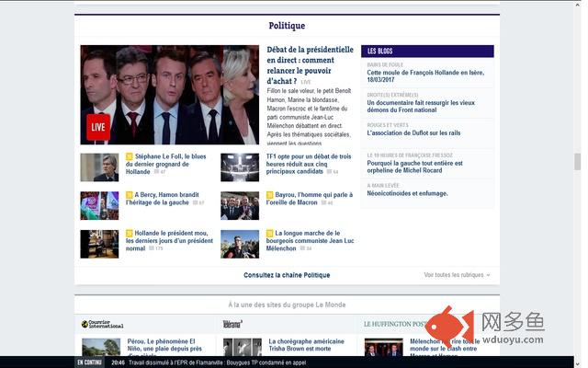
Task: Click yellow subscriber icon beside A Bercy, Hamon headline
Action: 130,194
